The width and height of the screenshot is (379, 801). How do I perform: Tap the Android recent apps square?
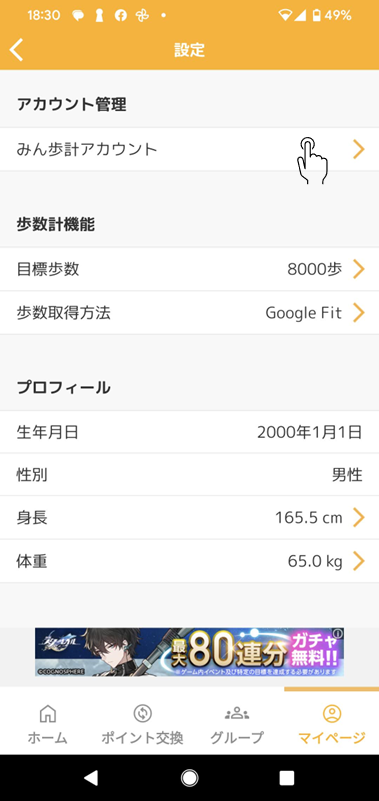pos(287,778)
